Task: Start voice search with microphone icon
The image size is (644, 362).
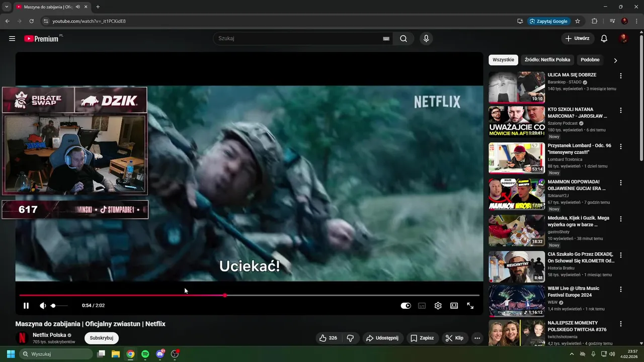Action: tap(426, 39)
